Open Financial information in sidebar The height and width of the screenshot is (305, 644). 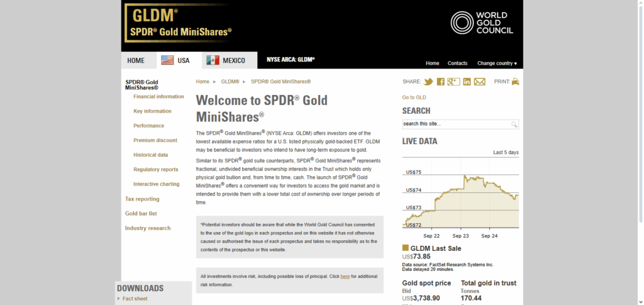(x=158, y=96)
